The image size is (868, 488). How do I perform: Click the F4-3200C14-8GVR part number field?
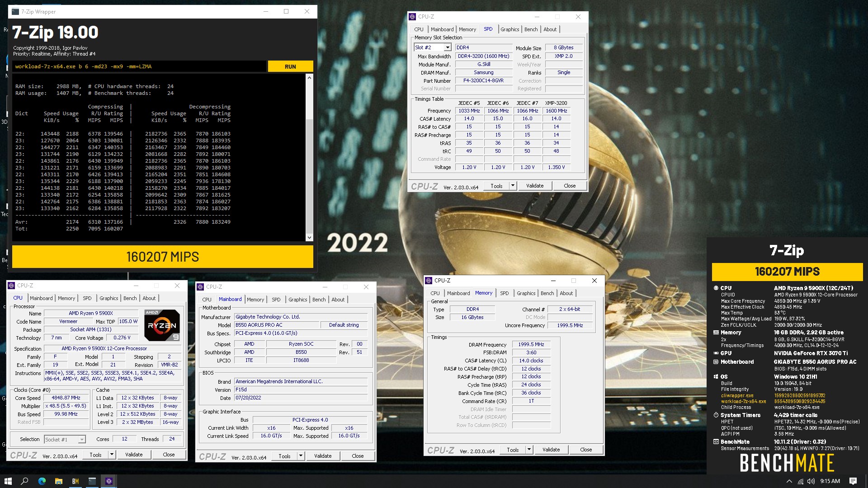[483, 80]
